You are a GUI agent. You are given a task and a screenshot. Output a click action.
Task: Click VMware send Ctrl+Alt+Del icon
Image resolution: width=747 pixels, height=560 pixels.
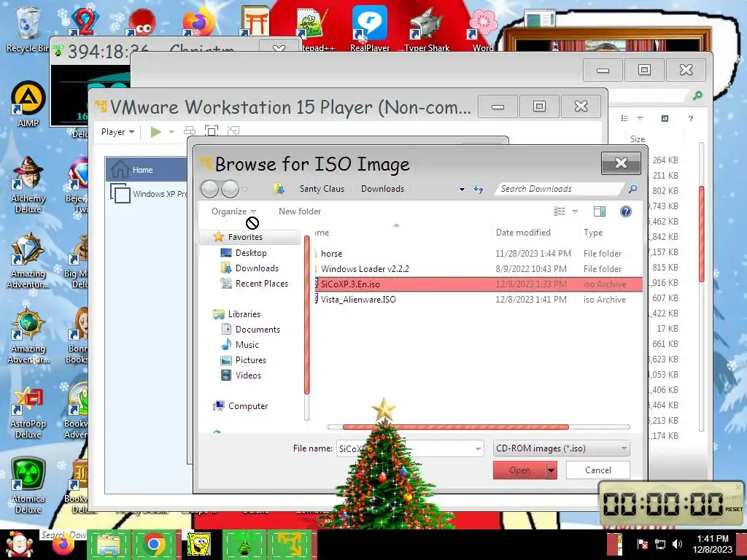190,131
